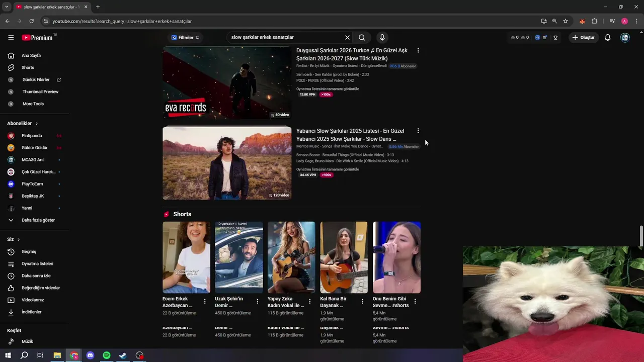
Task: Open Yapay Zeka Kadın Vokal short thumbnail
Action: [291, 257]
